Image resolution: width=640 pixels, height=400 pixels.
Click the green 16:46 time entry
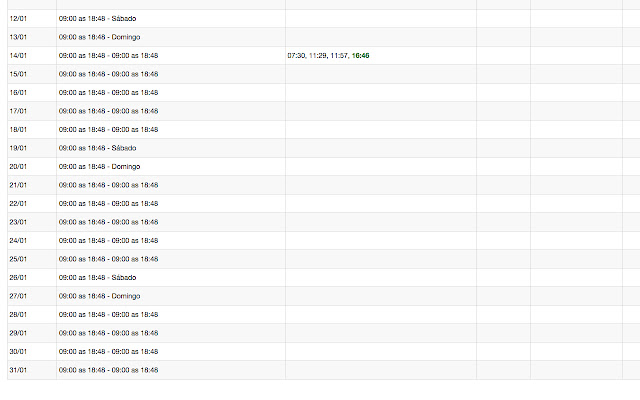click(360, 56)
